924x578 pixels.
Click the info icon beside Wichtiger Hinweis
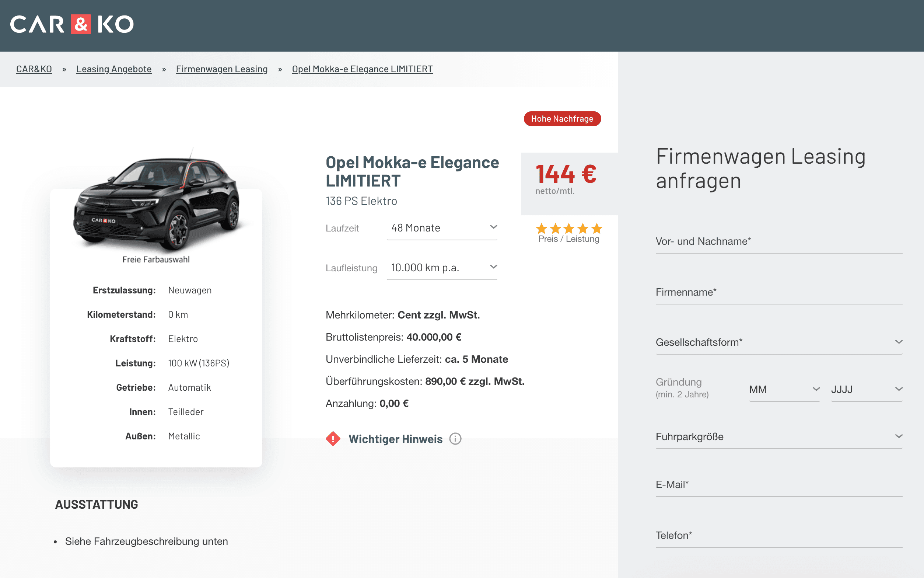455,438
